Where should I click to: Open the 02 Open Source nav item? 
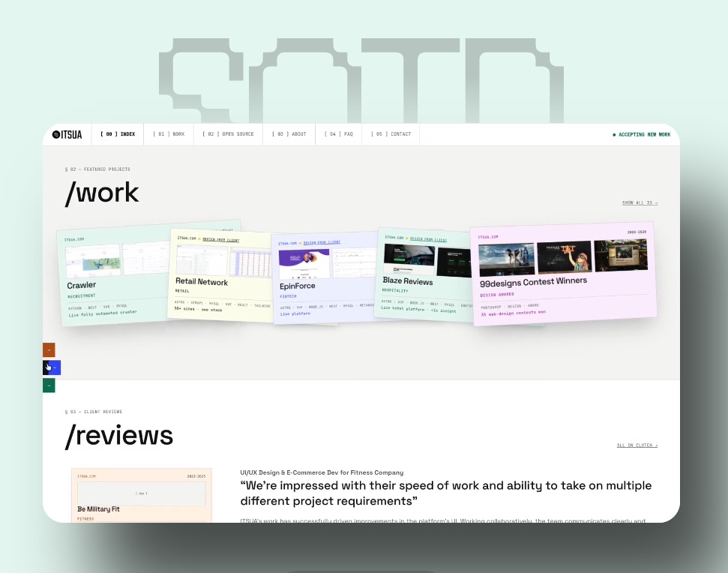[x=228, y=134]
